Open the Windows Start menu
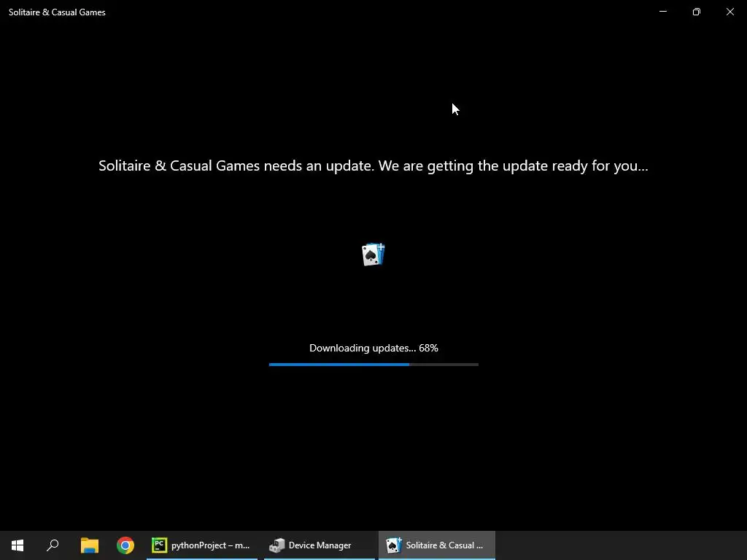Viewport: 747px width, 560px height. point(18,545)
